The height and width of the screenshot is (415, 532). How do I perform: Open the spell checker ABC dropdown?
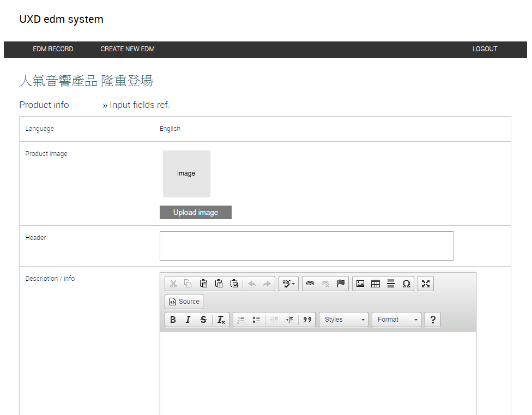[x=289, y=284]
